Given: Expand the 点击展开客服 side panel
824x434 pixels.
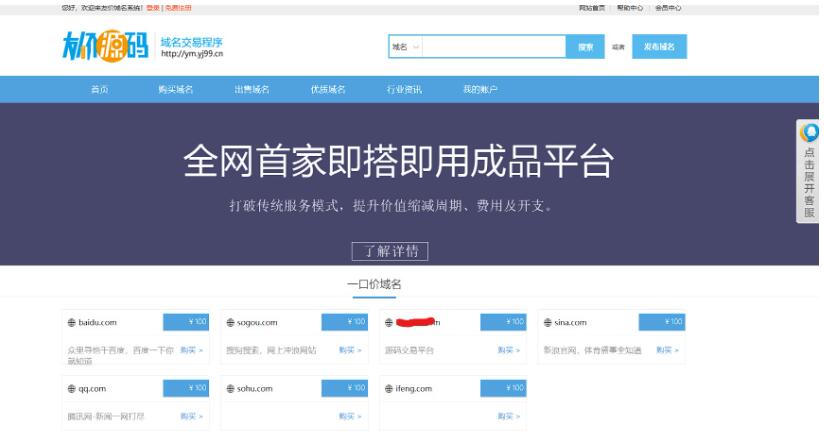Looking at the screenshot, I should click(x=809, y=180).
